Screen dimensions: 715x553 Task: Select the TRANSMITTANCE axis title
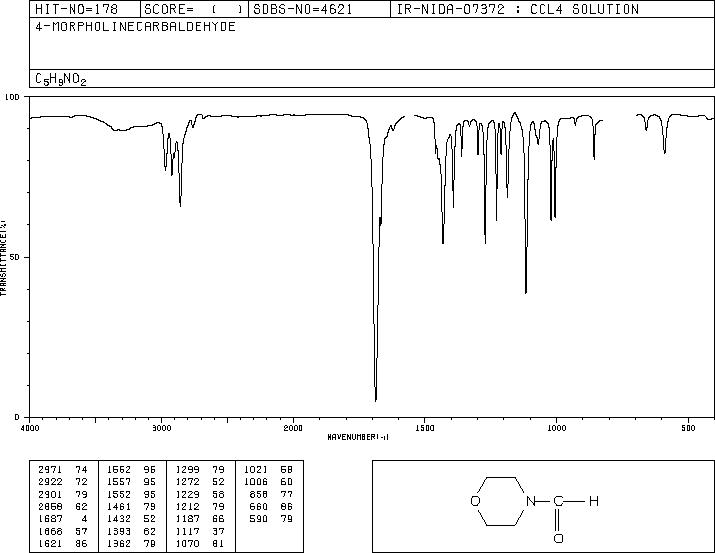click(3, 258)
